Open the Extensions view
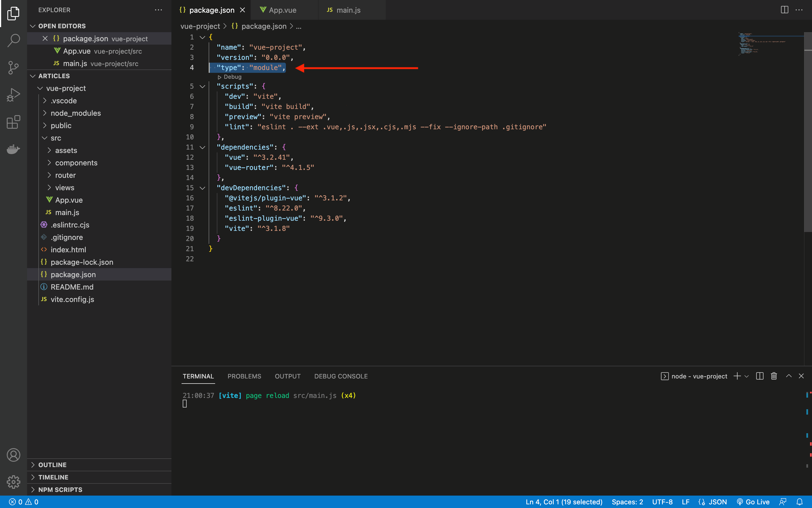The height and width of the screenshot is (508, 812). click(x=14, y=122)
